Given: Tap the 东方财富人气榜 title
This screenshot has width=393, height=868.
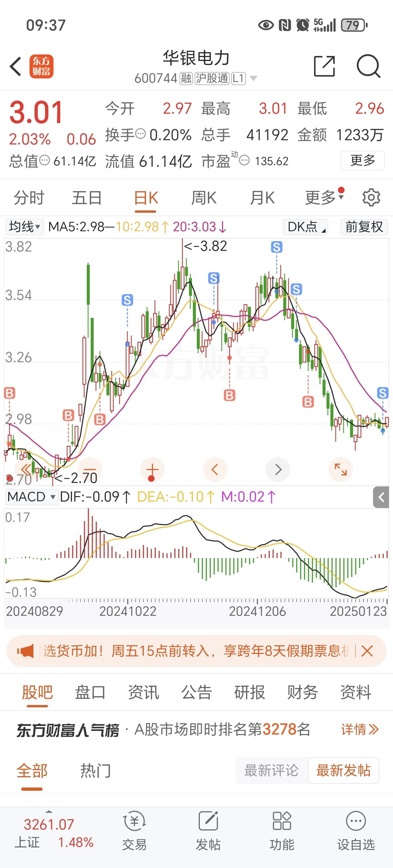Looking at the screenshot, I should point(67,730).
